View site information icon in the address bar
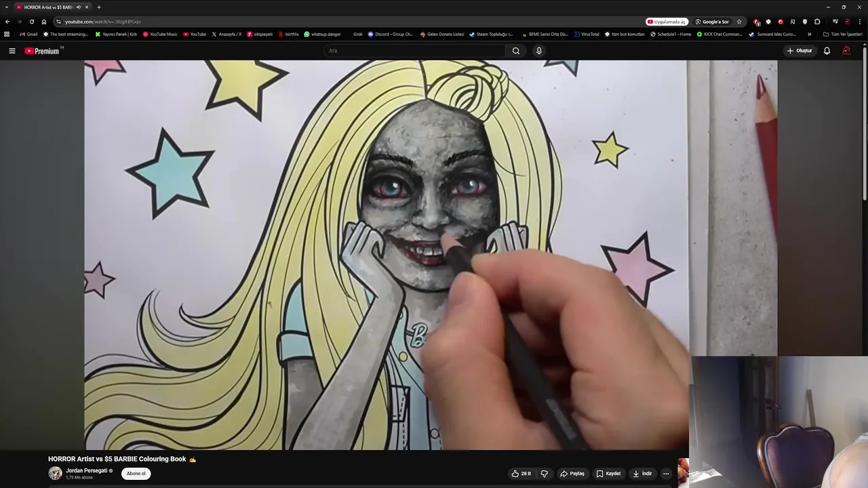Viewport: 868px width, 488px height. coord(58,22)
